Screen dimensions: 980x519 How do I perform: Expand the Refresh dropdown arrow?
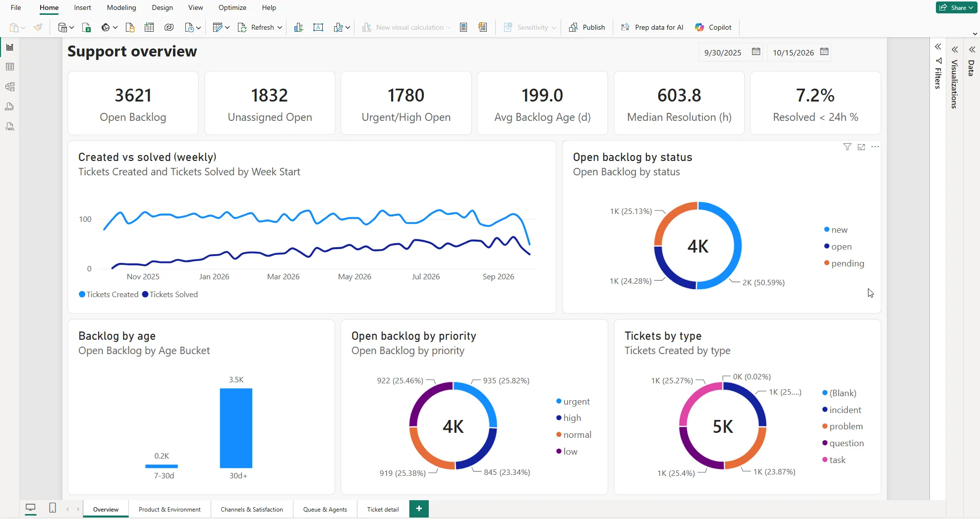280,28
